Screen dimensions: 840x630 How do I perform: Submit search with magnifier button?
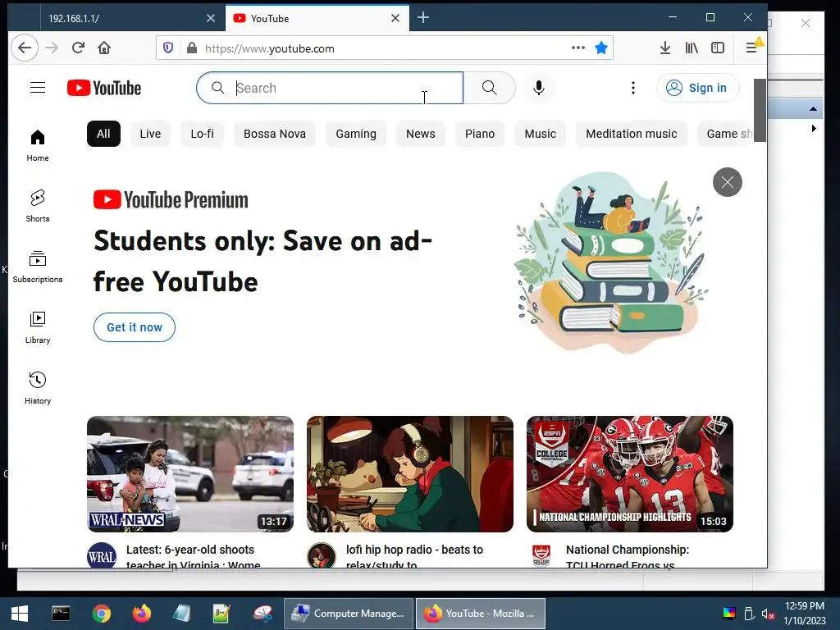tap(489, 88)
